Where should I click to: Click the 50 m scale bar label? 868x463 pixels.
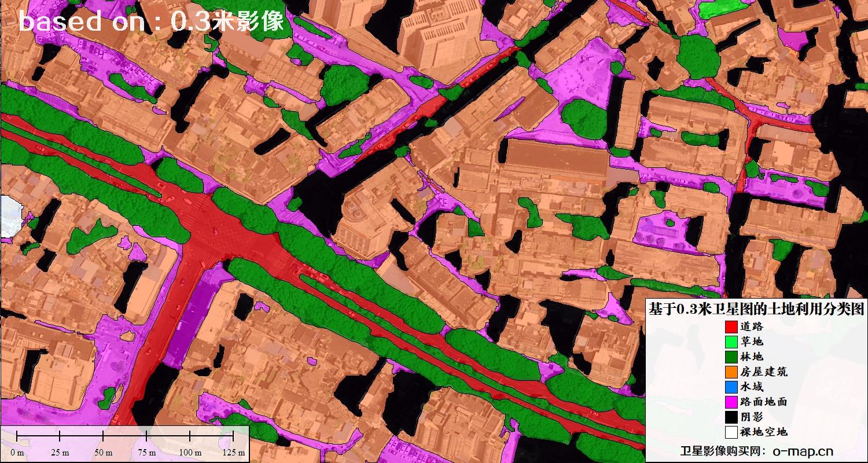pos(104,453)
